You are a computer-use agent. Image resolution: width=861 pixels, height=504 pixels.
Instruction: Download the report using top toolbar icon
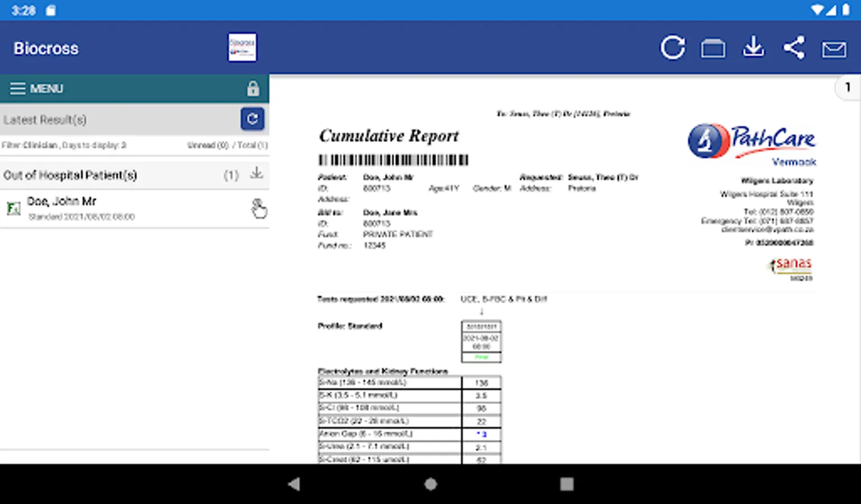[x=753, y=48]
